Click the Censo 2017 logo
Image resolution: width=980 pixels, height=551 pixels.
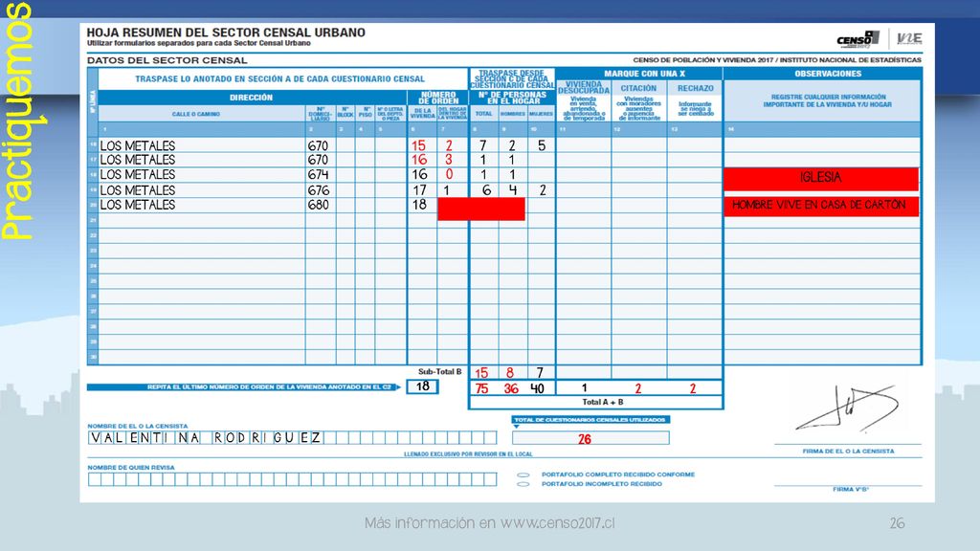coord(857,38)
